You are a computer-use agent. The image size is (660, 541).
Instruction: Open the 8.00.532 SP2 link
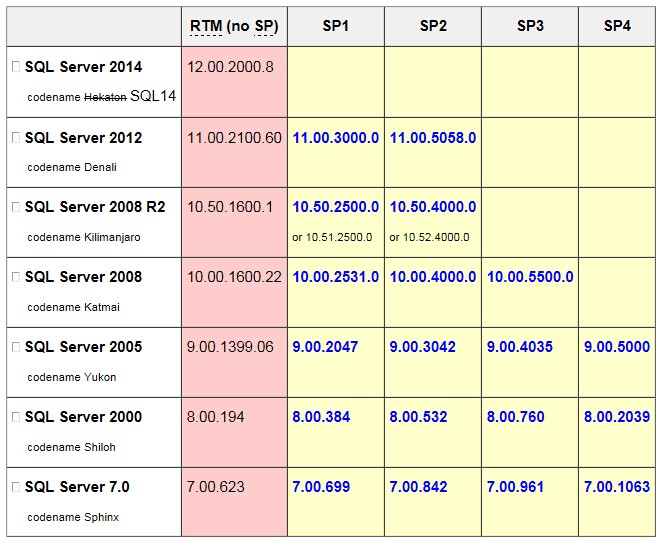[x=418, y=417]
